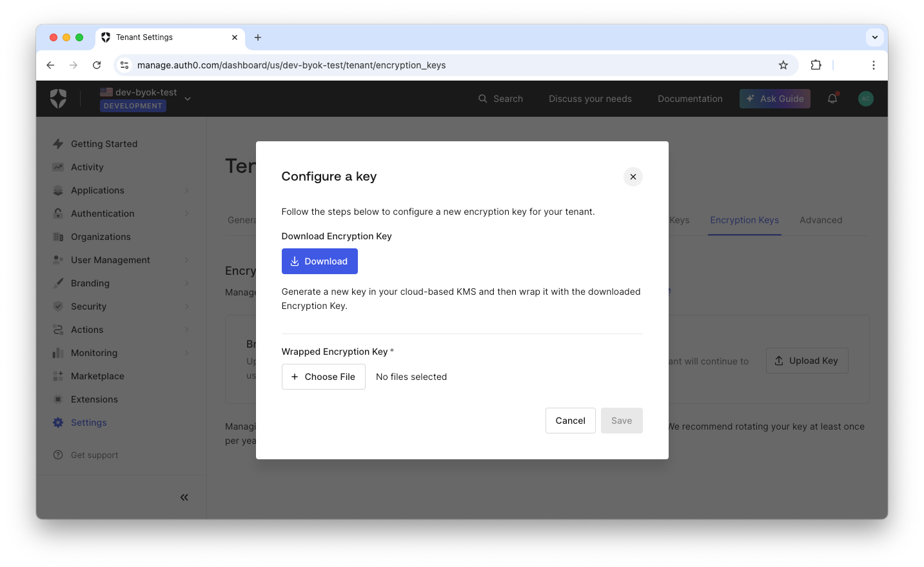The image size is (924, 567).
Task: Click the Auth0 shield logo
Action: (x=58, y=99)
